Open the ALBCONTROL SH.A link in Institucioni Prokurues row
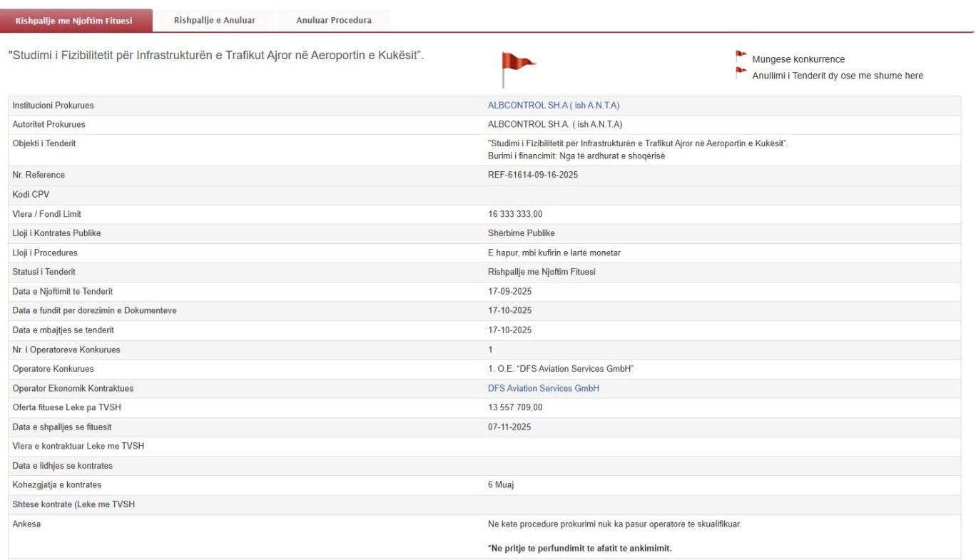976x560 pixels. pos(554,106)
